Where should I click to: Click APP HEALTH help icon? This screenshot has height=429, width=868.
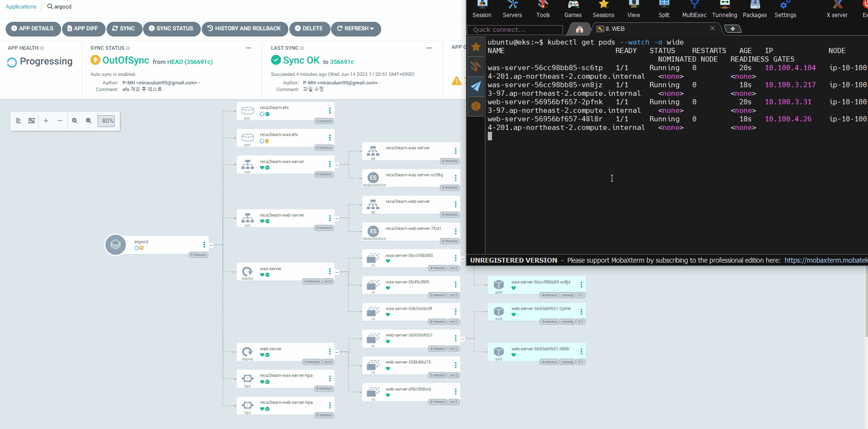tap(42, 48)
